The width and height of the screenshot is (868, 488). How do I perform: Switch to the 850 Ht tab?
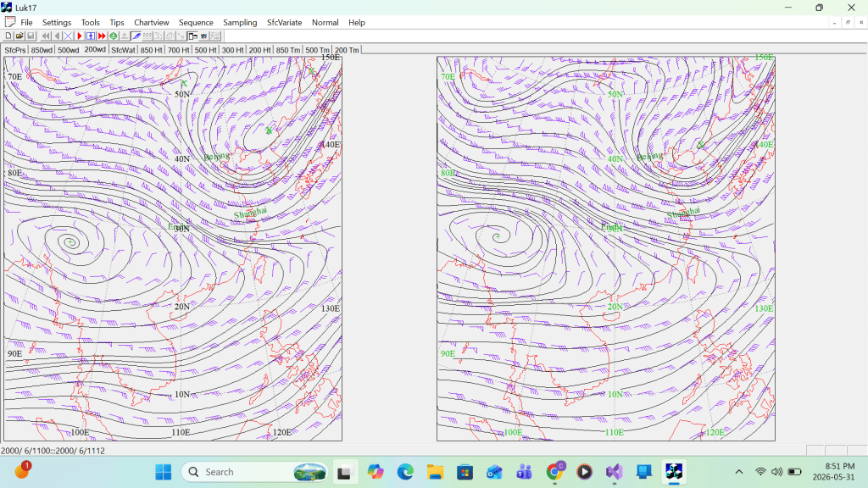click(151, 50)
